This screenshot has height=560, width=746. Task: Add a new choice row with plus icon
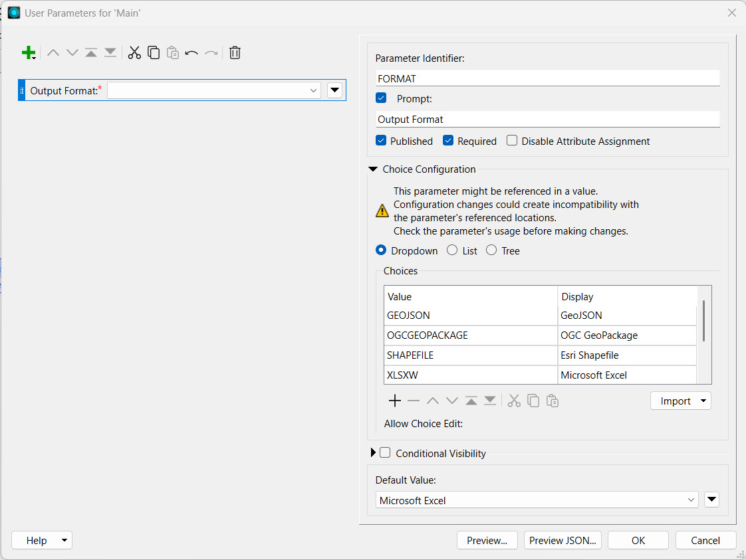(x=395, y=401)
